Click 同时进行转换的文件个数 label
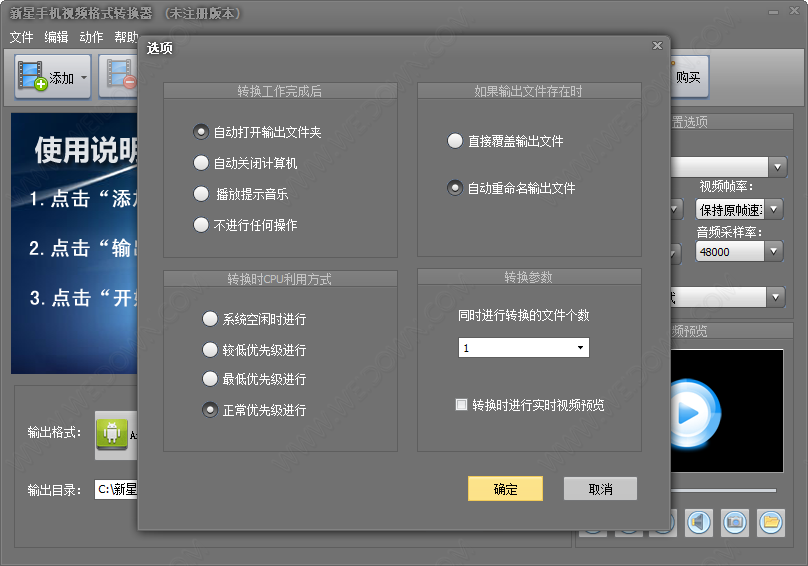The image size is (808, 566). 524,315
